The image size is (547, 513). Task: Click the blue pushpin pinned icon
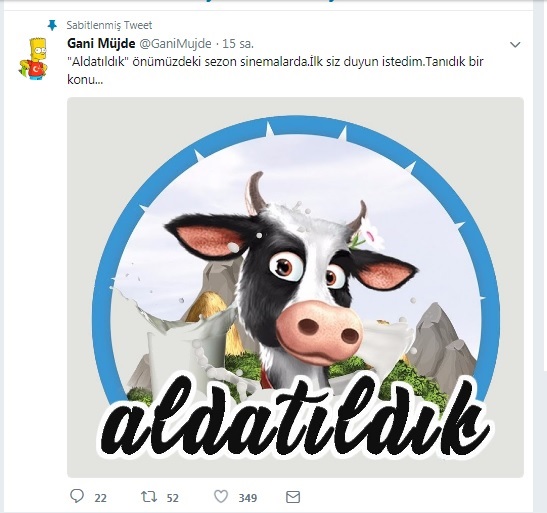(52, 25)
